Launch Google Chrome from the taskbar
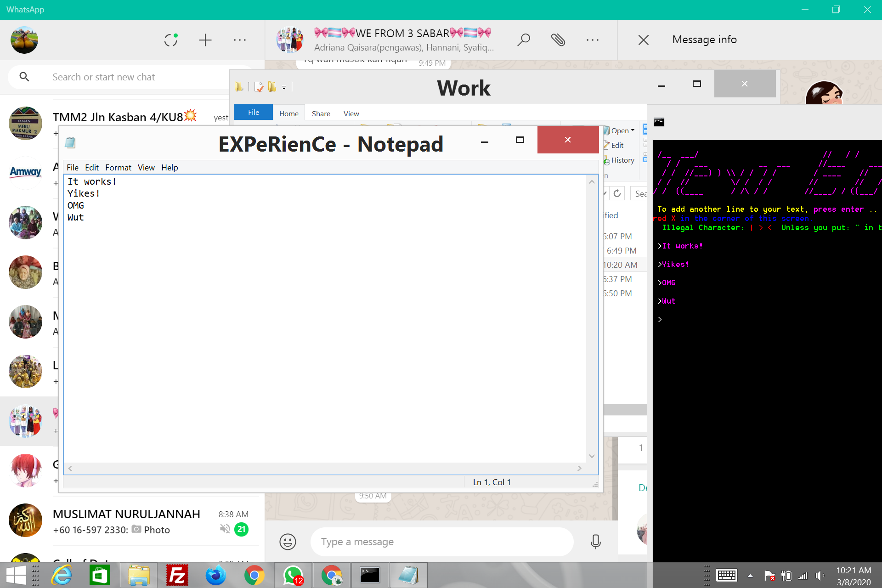Viewport: 882px width, 588px height. (x=254, y=575)
